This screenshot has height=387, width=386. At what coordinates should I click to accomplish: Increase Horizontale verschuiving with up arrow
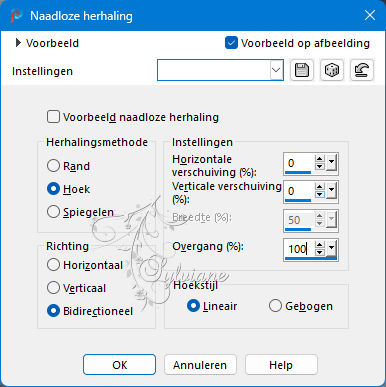pyautogui.click(x=319, y=159)
